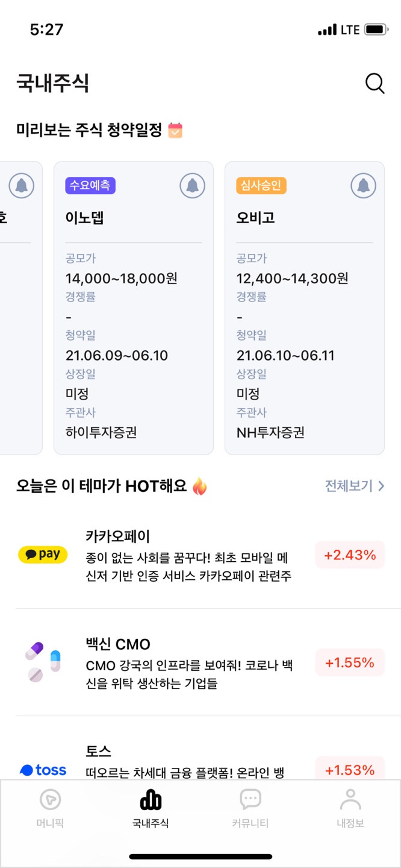This screenshot has width=401, height=868.
Task: Open the 오비고 IPO card
Action: tap(305, 308)
